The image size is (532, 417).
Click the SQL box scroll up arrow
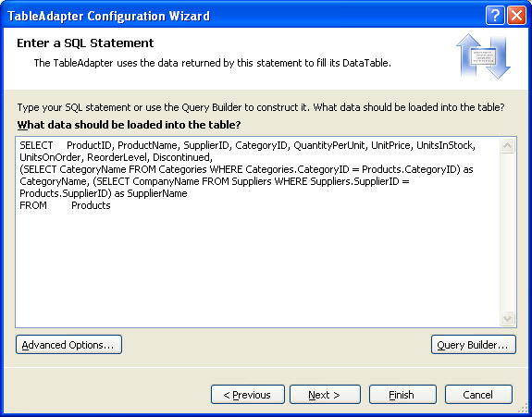pos(507,146)
